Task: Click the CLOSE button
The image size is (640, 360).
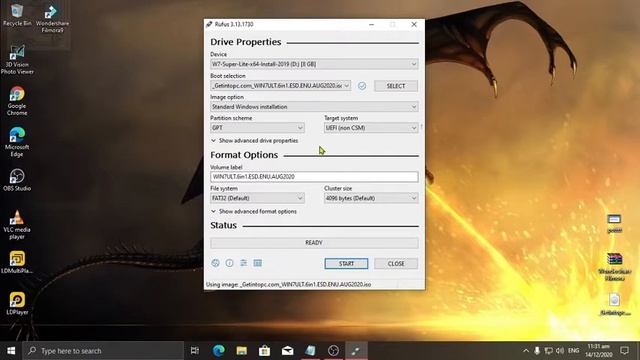Action: pyautogui.click(x=396, y=264)
